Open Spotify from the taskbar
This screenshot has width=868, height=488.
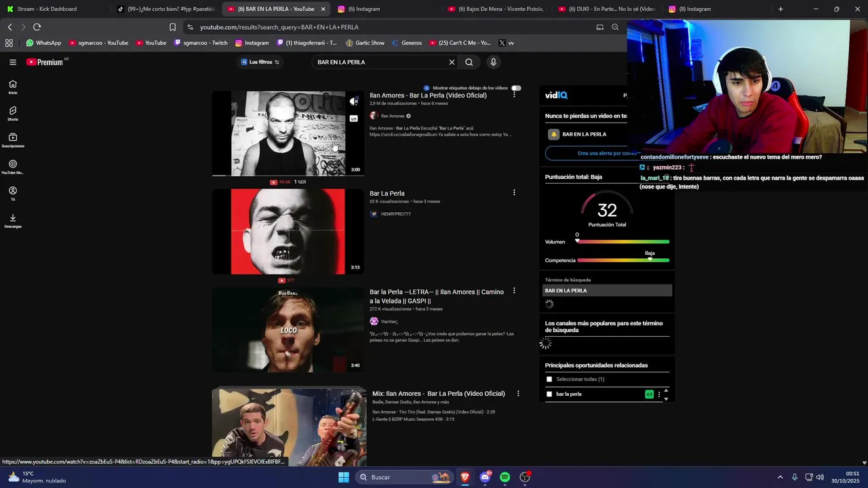[x=505, y=477]
